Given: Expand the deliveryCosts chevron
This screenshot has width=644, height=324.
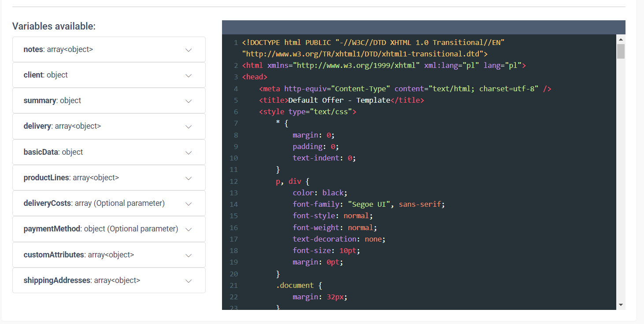Looking at the screenshot, I should coord(189,204).
